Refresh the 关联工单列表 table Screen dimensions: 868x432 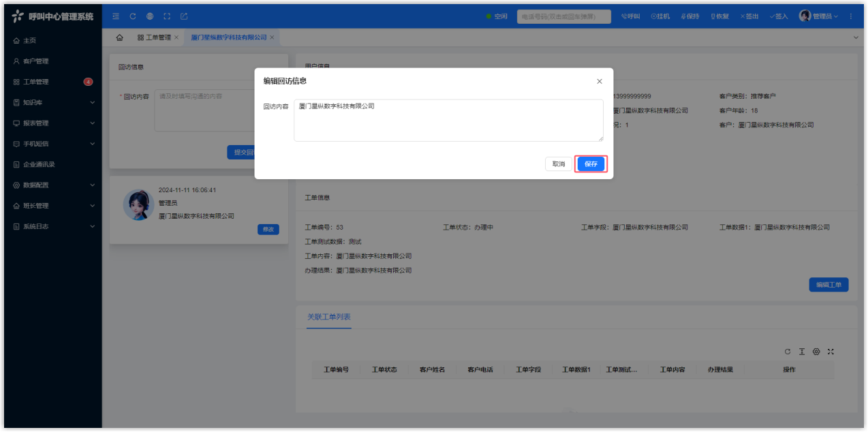[788, 352]
